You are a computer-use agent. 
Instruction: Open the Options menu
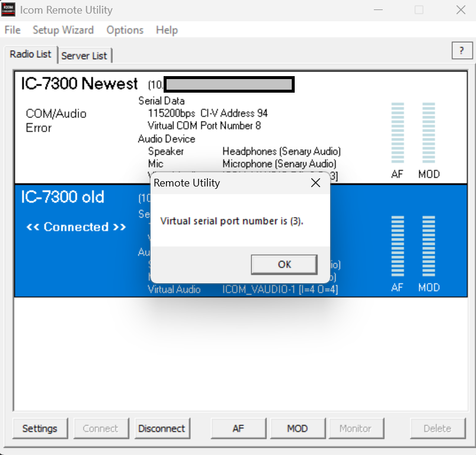click(125, 30)
